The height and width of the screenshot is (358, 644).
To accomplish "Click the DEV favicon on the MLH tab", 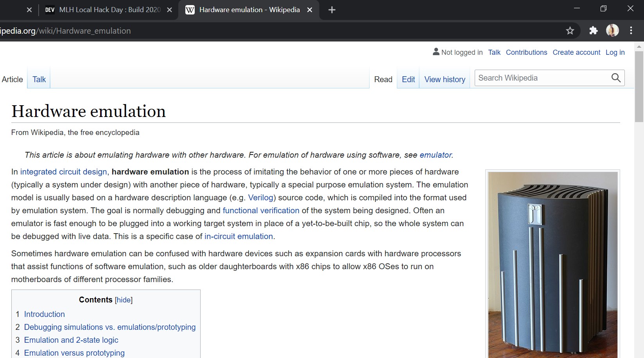I will tap(50, 10).
